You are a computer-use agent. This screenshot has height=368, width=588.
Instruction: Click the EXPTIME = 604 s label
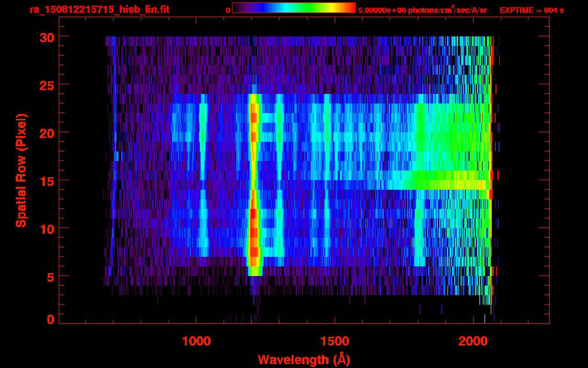[531, 10]
